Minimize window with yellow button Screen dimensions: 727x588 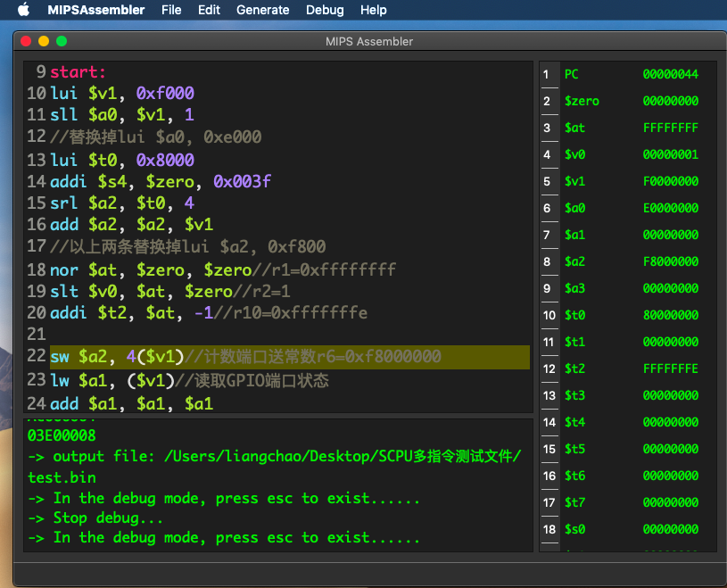pyautogui.click(x=44, y=41)
